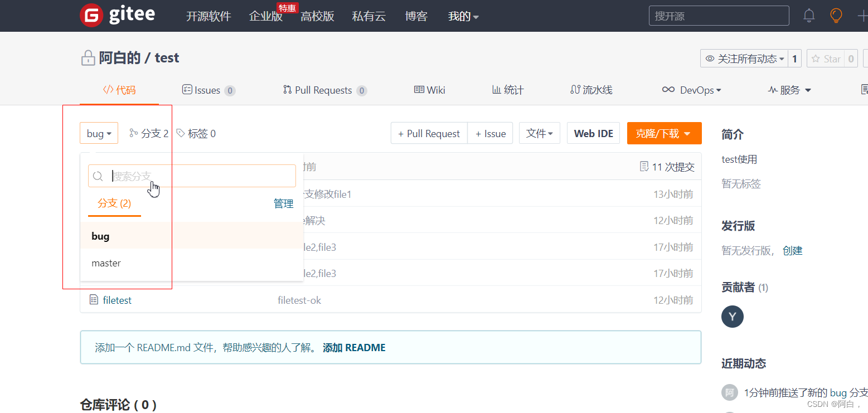Open the Pull Requests tab

(325, 90)
